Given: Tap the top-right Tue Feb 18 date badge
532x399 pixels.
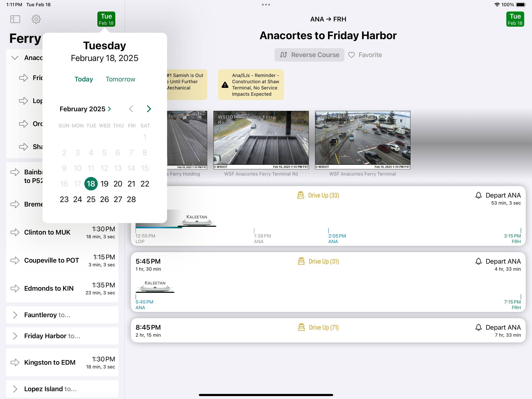Looking at the screenshot, I should tap(515, 19).
